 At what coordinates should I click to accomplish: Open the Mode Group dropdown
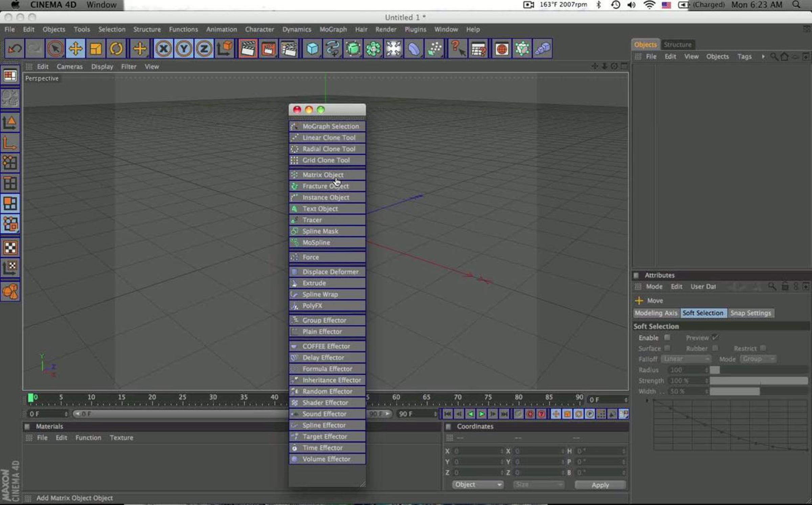(x=758, y=359)
